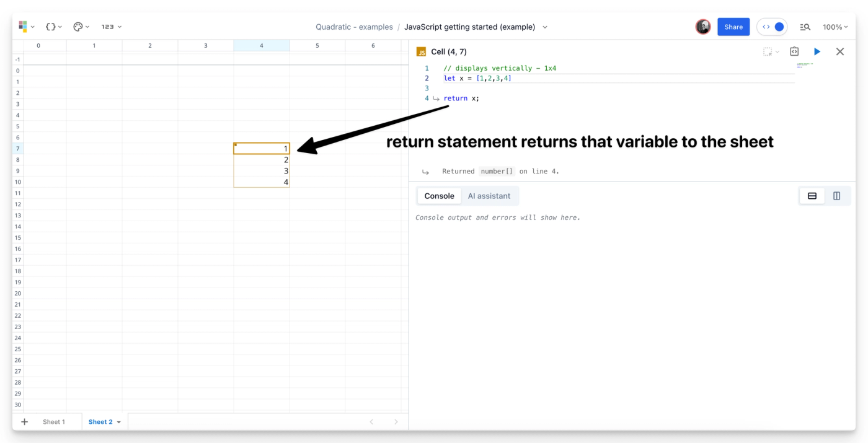Click the comment line 'displays vertically - 1x4'
This screenshot has height=443, width=868.
pyautogui.click(x=500, y=68)
